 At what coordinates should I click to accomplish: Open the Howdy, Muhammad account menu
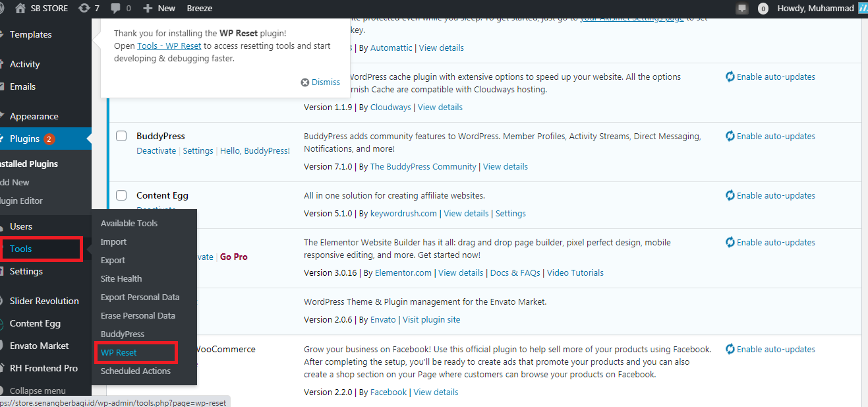tap(815, 9)
